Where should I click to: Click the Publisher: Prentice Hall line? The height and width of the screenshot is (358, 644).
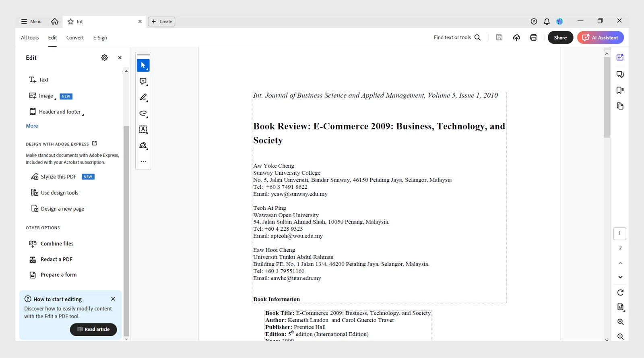(x=295, y=327)
